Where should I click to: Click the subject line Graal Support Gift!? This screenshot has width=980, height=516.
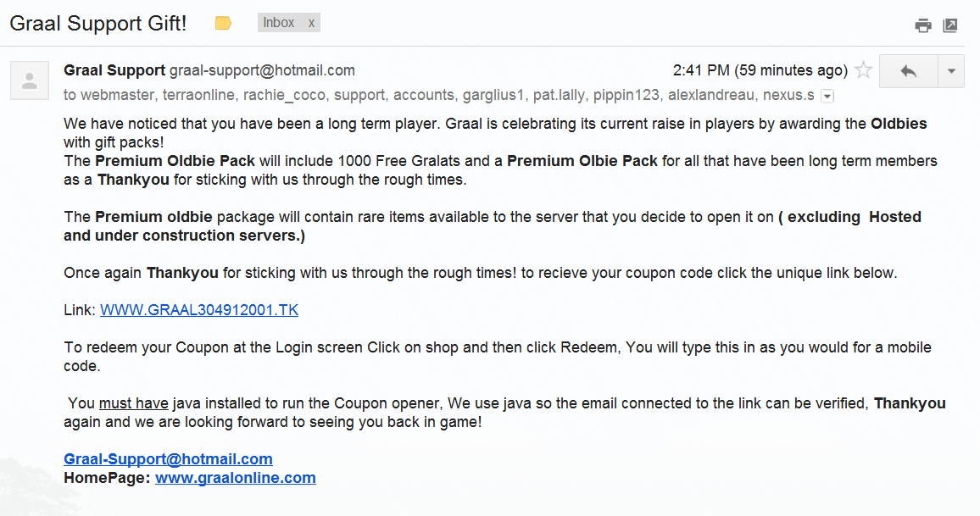pyautogui.click(x=98, y=24)
